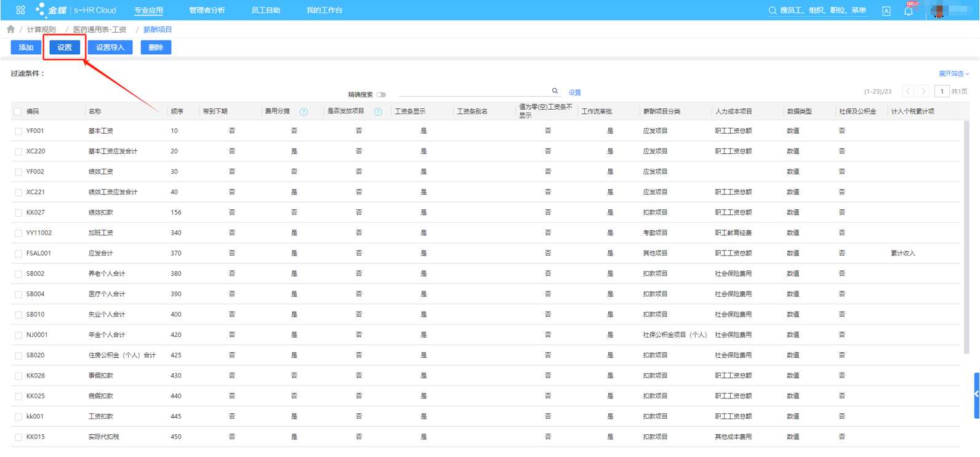Sort by the 名称 column header
Image resolution: width=980 pixels, height=457 pixels.
click(95, 111)
